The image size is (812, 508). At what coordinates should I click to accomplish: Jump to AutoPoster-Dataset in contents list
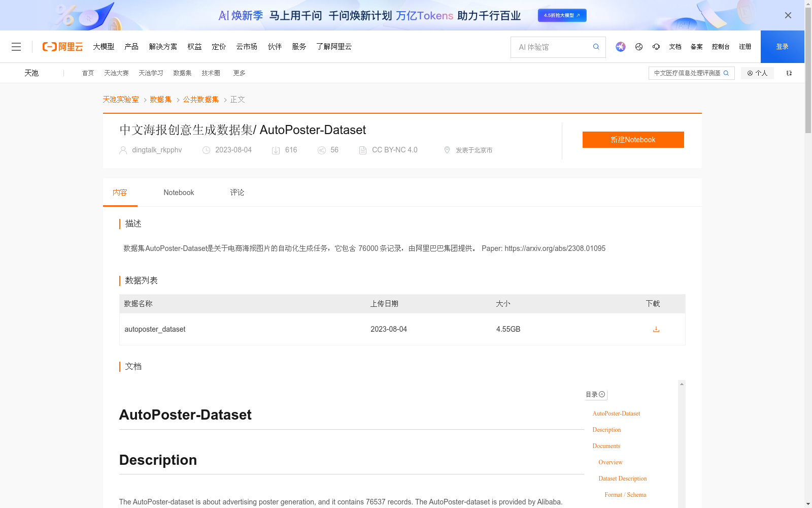click(616, 414)
